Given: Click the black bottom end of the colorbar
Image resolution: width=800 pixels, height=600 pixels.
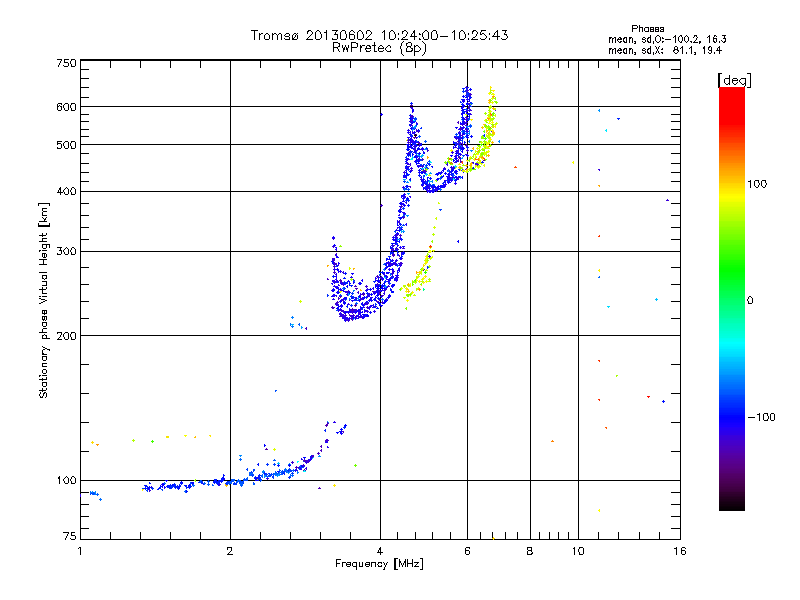Looking at the screenshot, I should point(732,503).
